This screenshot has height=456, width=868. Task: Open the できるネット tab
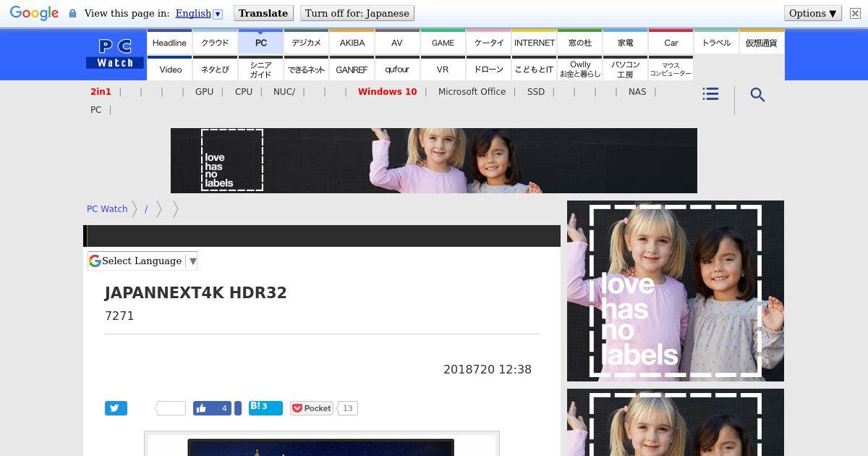(306, 69)
